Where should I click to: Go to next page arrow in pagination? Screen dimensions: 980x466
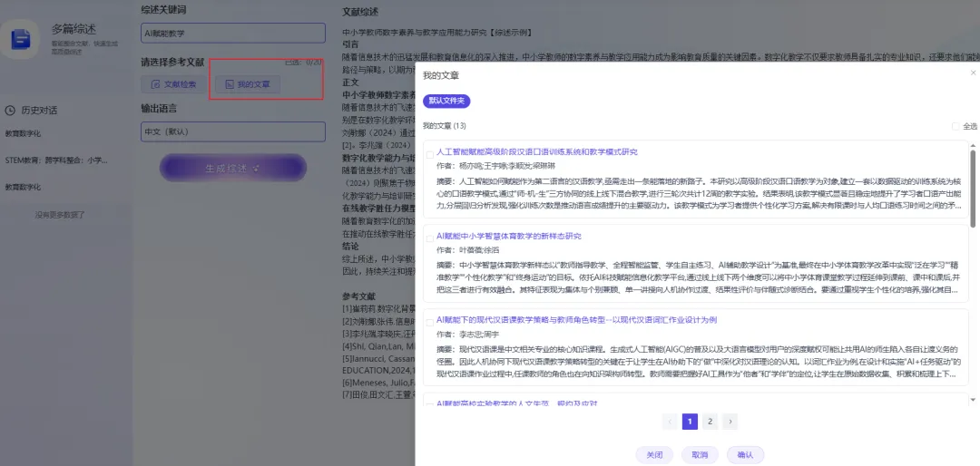point(730,422)
